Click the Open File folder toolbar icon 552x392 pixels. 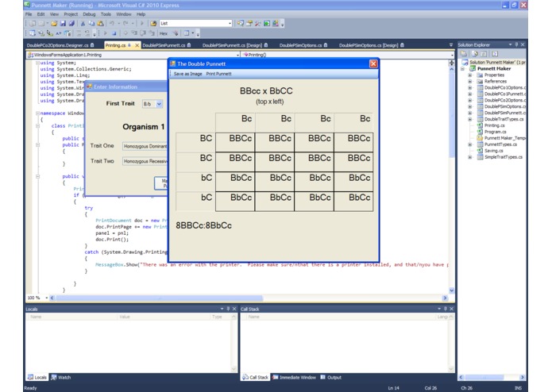click(54, 24)
